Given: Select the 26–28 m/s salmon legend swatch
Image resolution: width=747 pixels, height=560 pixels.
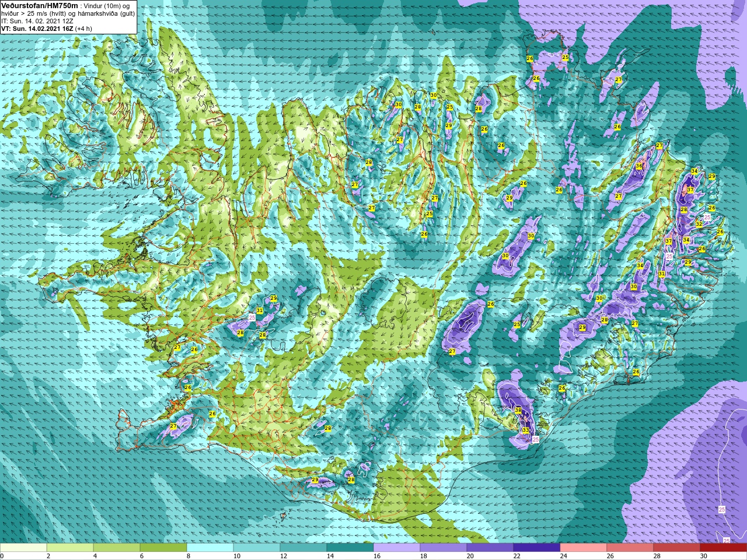Looking at the screenshot, I should click(x=630, y=548).
